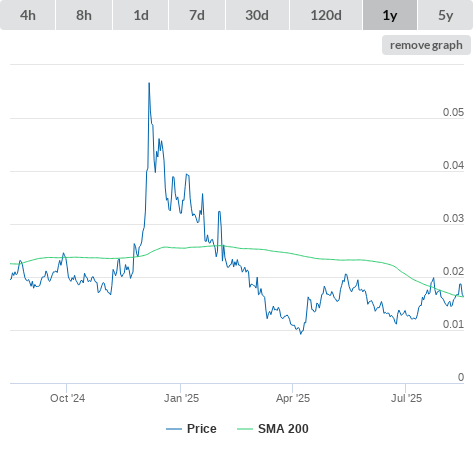Viewport: 474px width, 455px height.
Task: Click the Apr '25 axis marker
Action: [x=293, y=398]
